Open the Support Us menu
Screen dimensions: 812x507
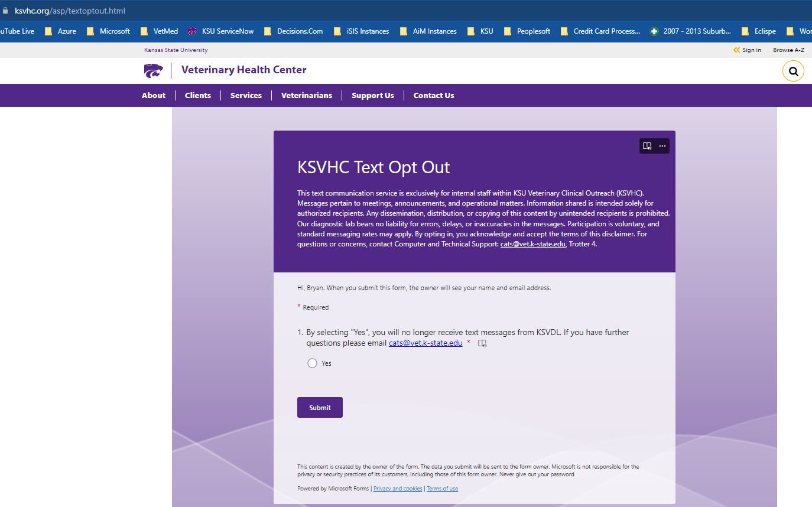[x=373, y=95]
